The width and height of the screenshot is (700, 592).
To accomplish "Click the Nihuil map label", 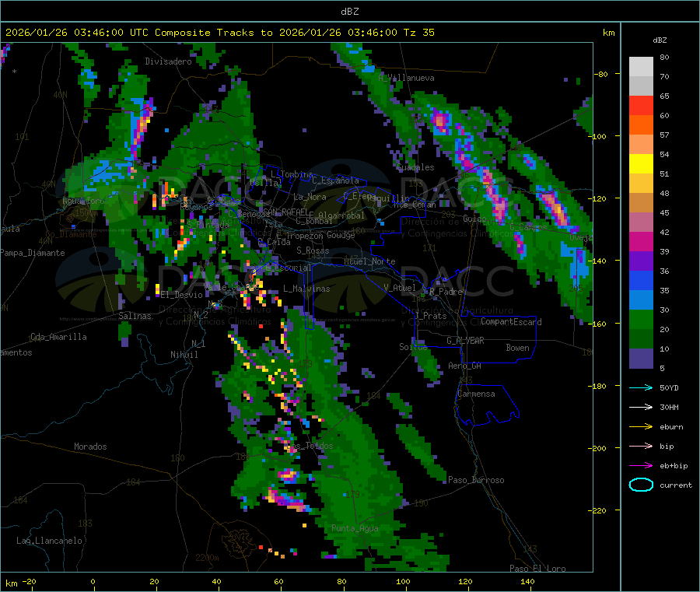I will tap(184, 355).
